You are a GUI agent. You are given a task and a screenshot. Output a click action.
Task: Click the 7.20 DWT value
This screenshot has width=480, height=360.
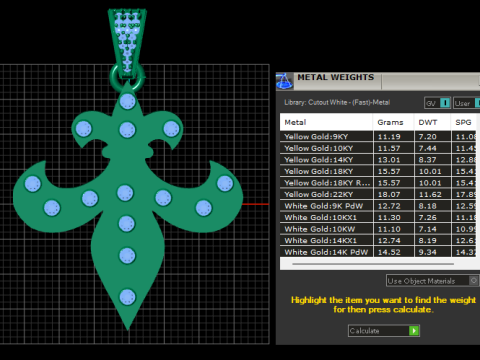pos(427,136)
